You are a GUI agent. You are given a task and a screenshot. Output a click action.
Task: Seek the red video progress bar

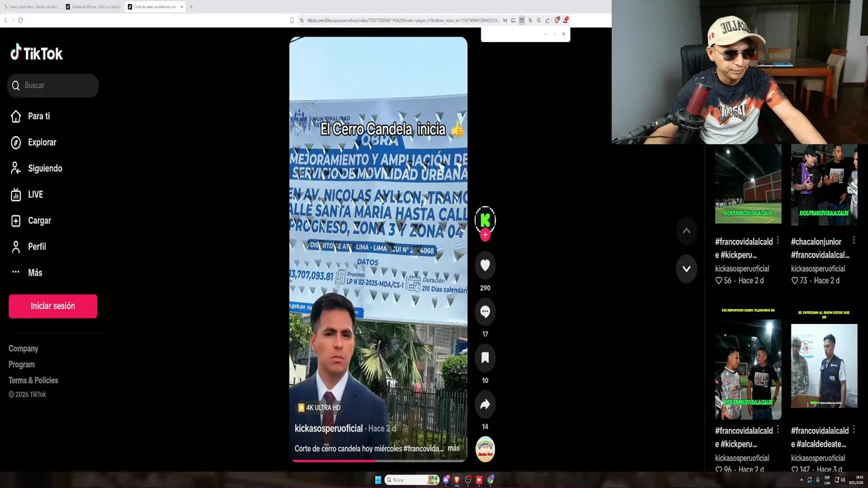(x=378, y=461)
